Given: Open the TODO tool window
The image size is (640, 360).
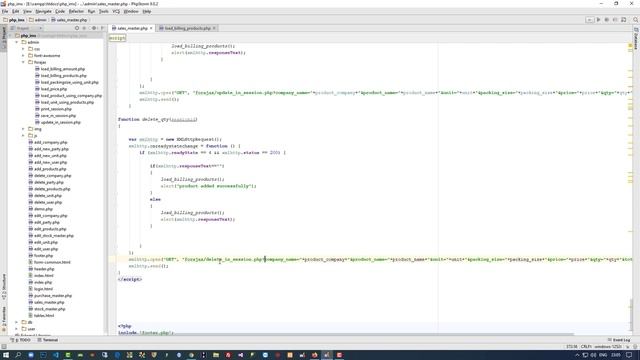Looking at the screenshot, I should point(21,340).
